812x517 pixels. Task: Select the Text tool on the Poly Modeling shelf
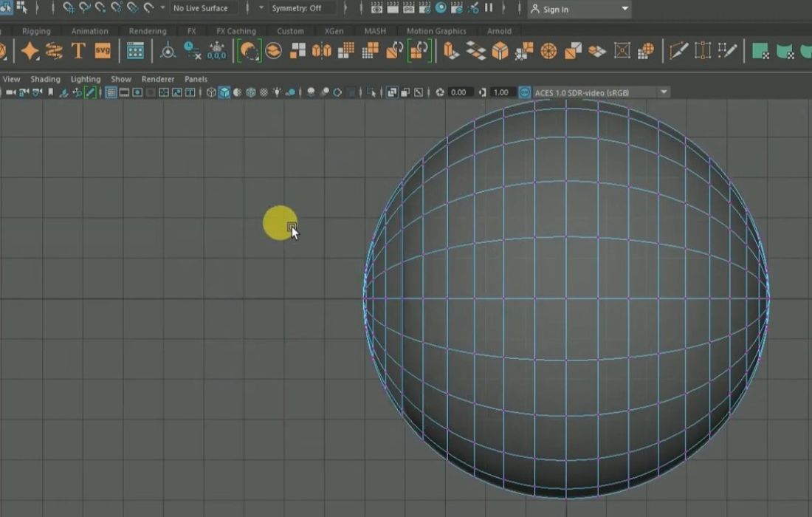(77, 51)
